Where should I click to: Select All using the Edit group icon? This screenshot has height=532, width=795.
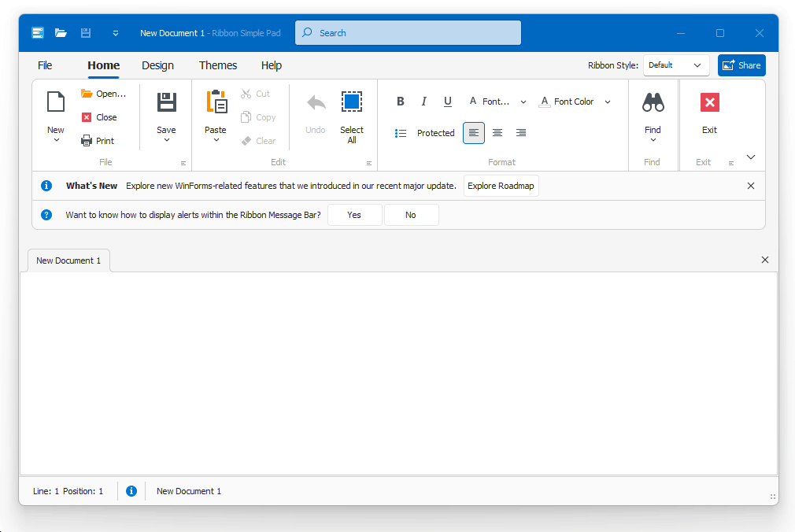point(351,101)
